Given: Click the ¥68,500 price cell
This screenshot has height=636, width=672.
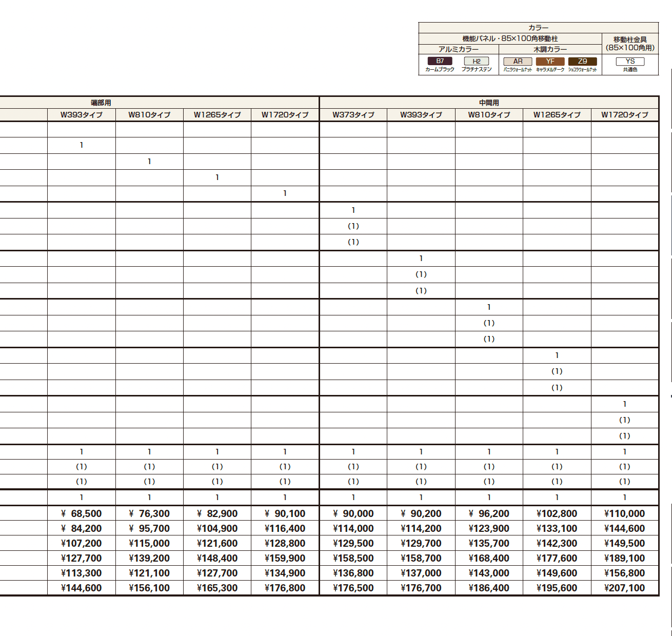Looking at the screenshot, I should point(82,513).
